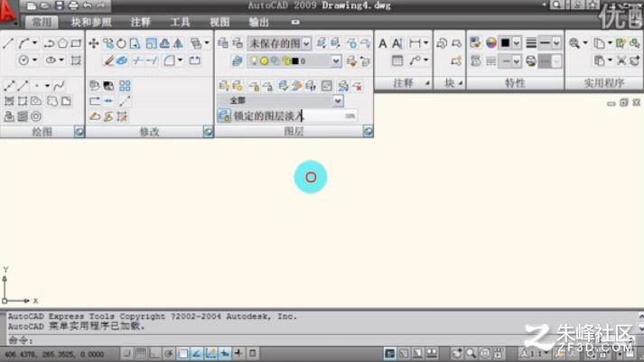Select the Polygon drawing tool
The image size is (644, 362).
pos(62,43)
